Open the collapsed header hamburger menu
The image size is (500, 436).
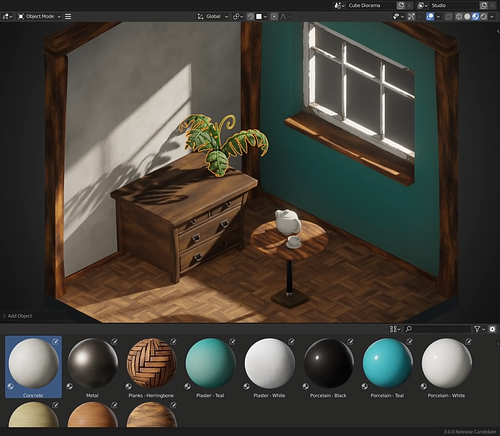pos(68,16)
